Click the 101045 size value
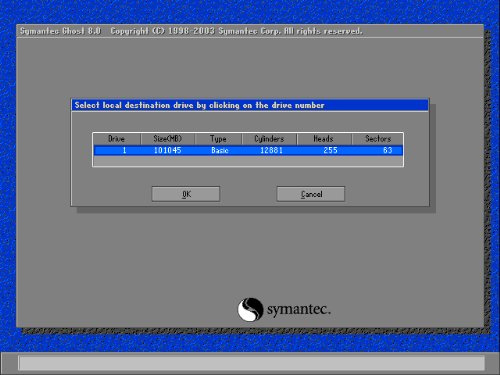The width and height of the screenshot is (500, 375). tap(167, 150)
